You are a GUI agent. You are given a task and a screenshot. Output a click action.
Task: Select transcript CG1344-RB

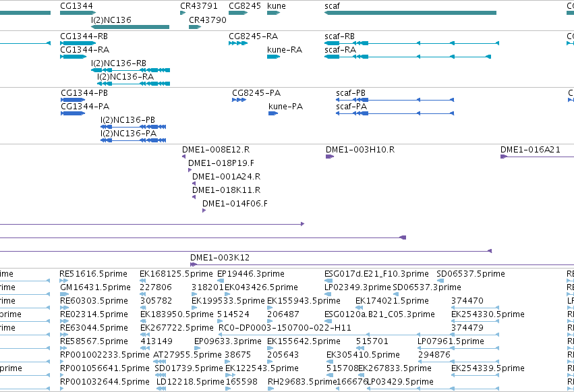click(78, 43)
